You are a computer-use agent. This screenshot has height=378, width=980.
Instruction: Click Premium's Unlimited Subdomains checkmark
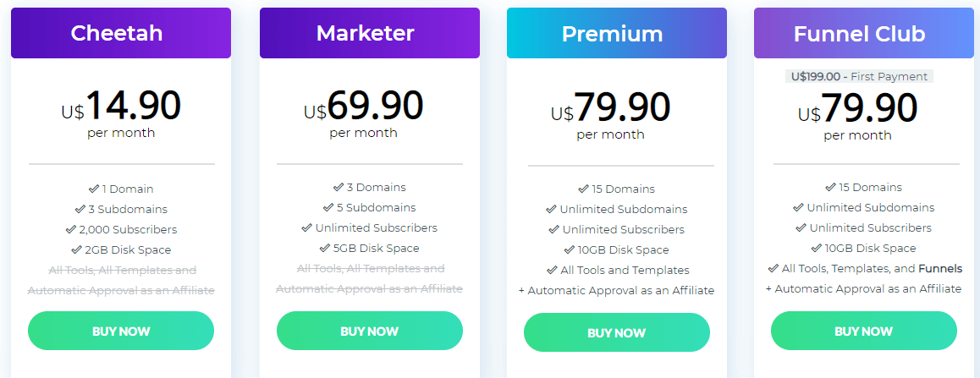click(552, 209)
